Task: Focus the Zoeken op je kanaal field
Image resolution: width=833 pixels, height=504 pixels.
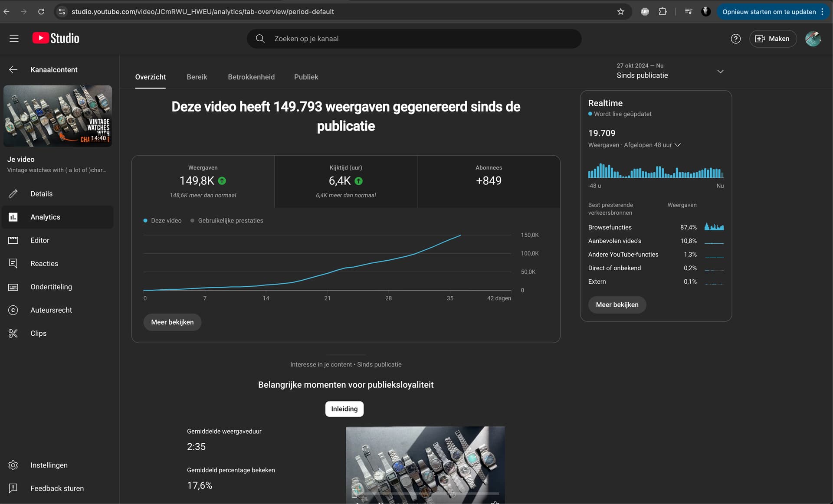Action: pyautogui.click(x=414, y=39)
